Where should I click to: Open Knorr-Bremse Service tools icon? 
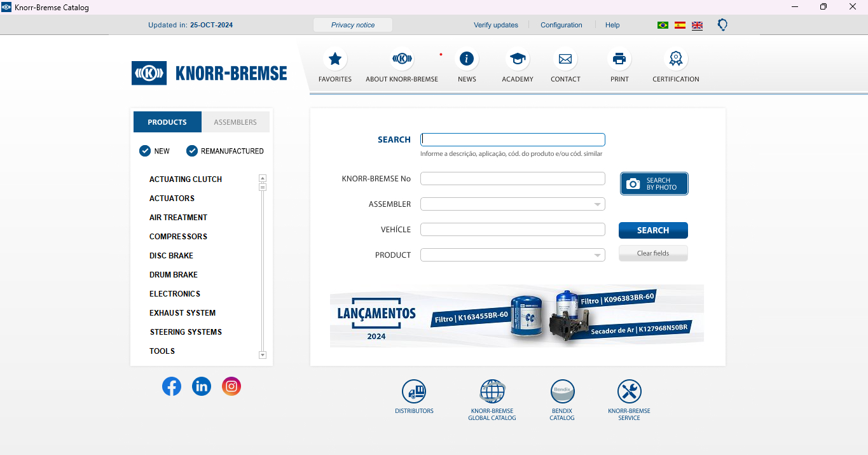(x=629, y=391)
